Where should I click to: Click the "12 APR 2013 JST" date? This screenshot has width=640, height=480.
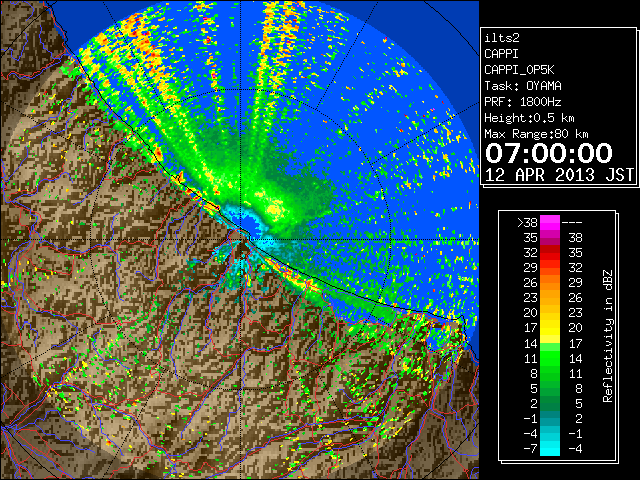point(559,175)
